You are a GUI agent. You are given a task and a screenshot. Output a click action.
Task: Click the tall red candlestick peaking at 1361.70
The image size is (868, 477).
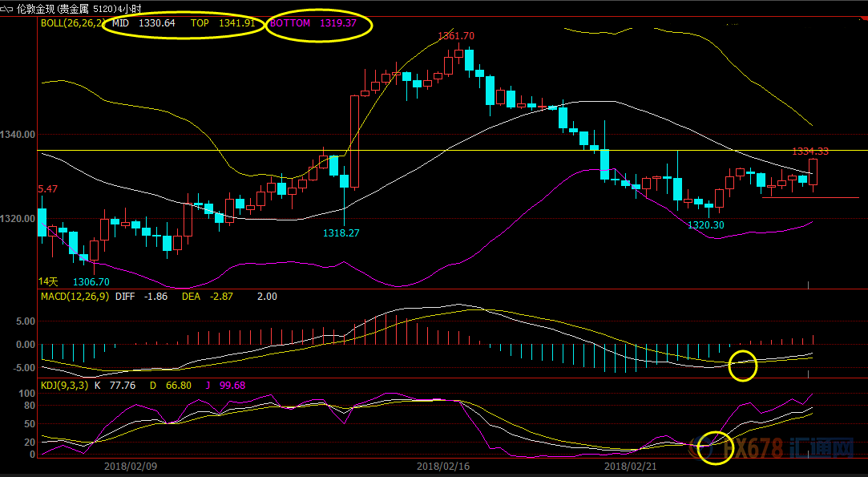pyautogui.click(x=458, y=54)
